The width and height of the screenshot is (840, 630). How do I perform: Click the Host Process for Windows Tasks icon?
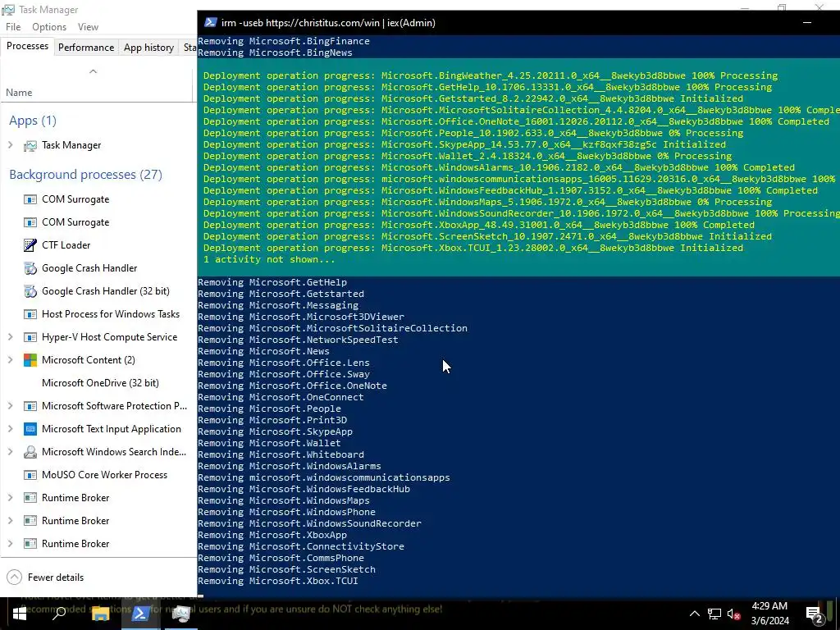(30, 314)
